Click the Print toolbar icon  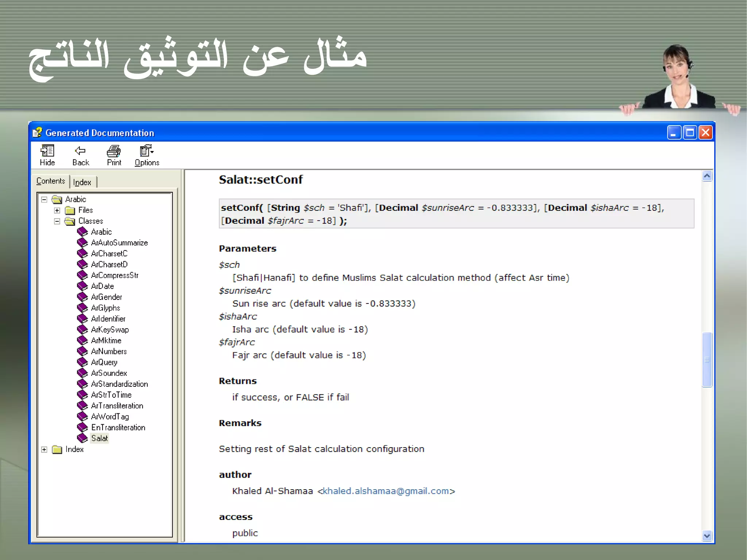pos(114,151)
